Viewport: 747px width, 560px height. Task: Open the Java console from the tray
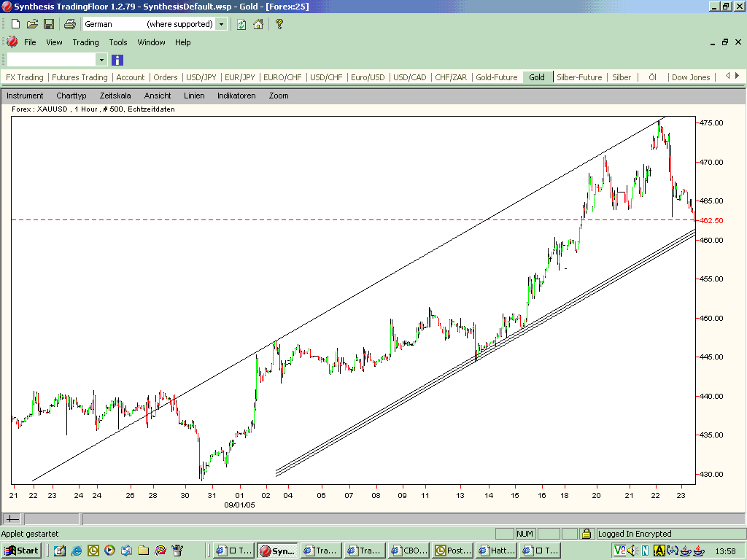point(686,551)
